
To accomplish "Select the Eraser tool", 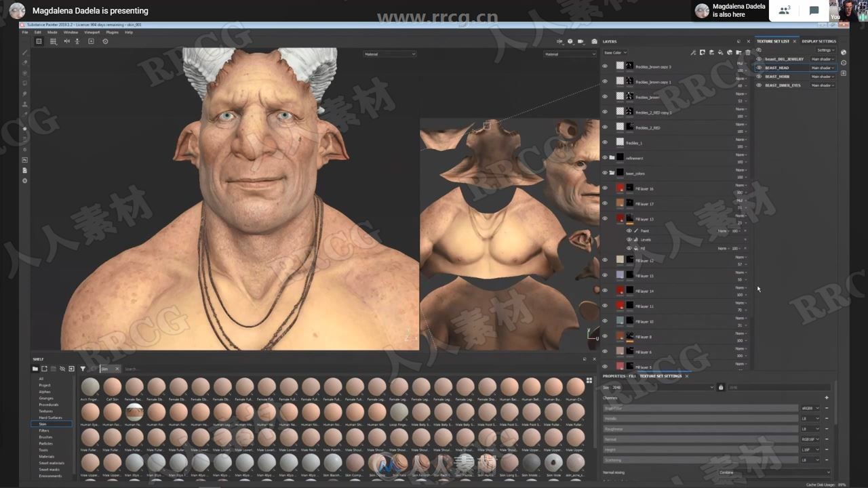I will click(24, 63).
